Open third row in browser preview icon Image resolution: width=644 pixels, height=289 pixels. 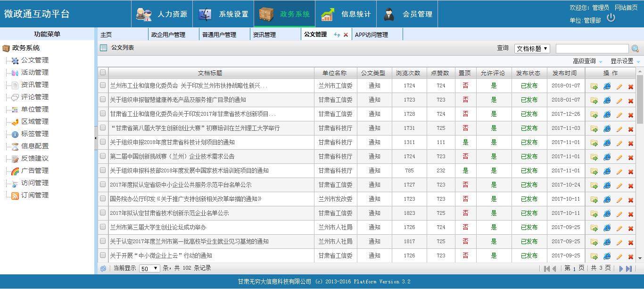point(607,115)
